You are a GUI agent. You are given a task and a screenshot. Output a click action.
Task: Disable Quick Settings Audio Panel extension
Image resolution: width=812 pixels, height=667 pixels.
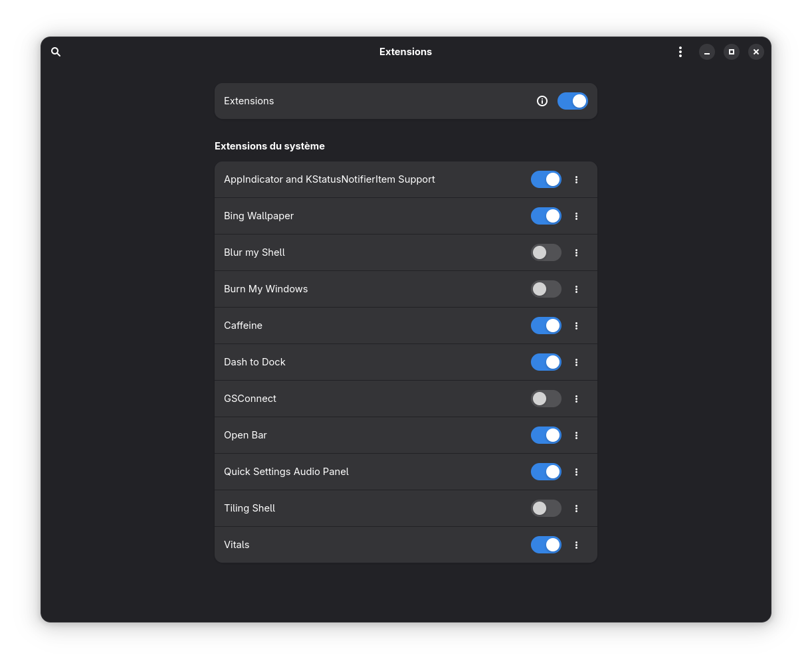[546, 472]
